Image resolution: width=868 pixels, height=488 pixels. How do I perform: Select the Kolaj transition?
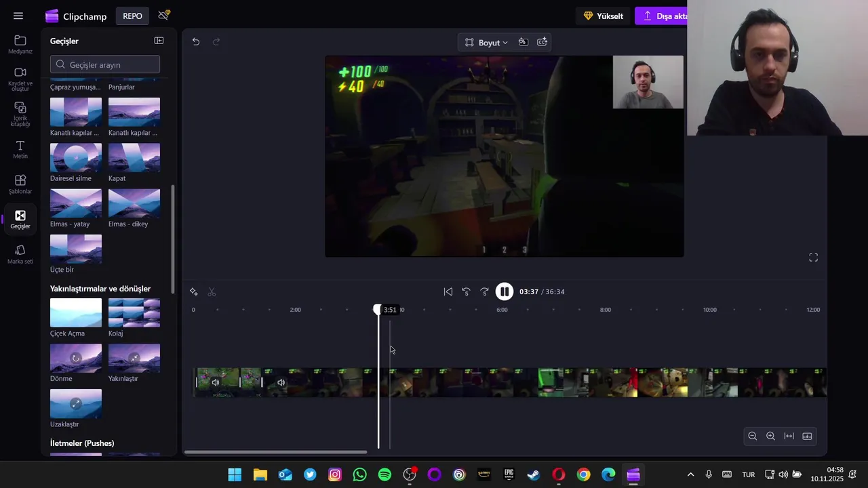pyautogui.click(x=134, y=312)
